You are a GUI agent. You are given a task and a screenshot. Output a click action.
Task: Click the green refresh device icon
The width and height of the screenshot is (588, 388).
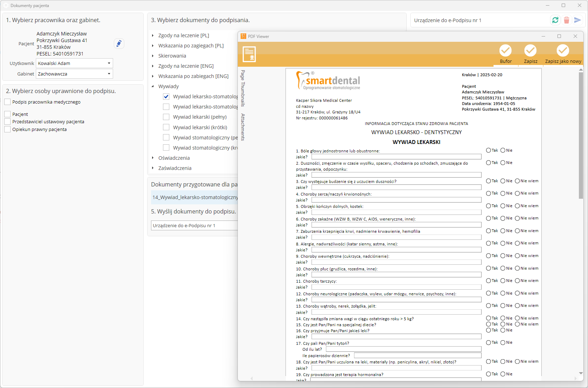(555, 20)
